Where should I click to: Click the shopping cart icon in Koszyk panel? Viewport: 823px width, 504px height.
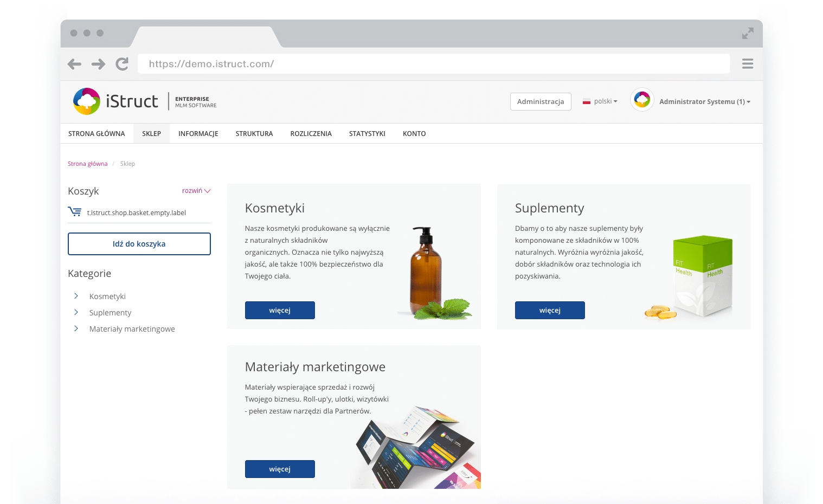coord(74,211)
